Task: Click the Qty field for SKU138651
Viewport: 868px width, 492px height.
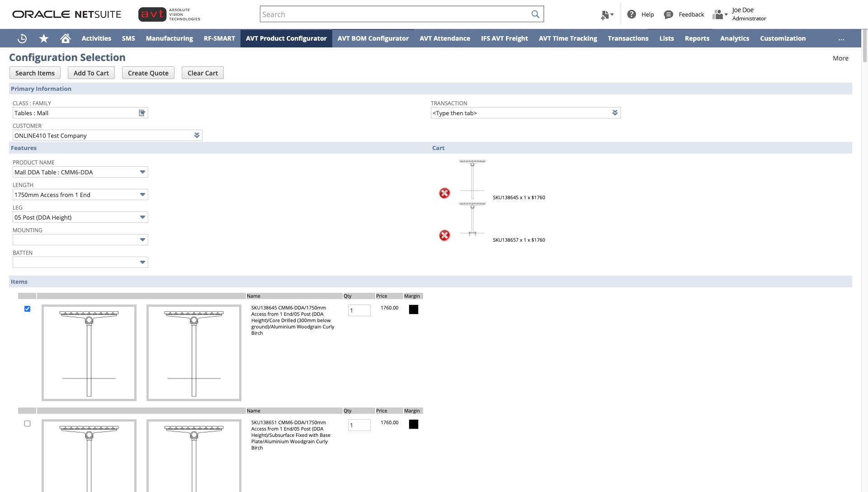Action: (x=359, y=425)
